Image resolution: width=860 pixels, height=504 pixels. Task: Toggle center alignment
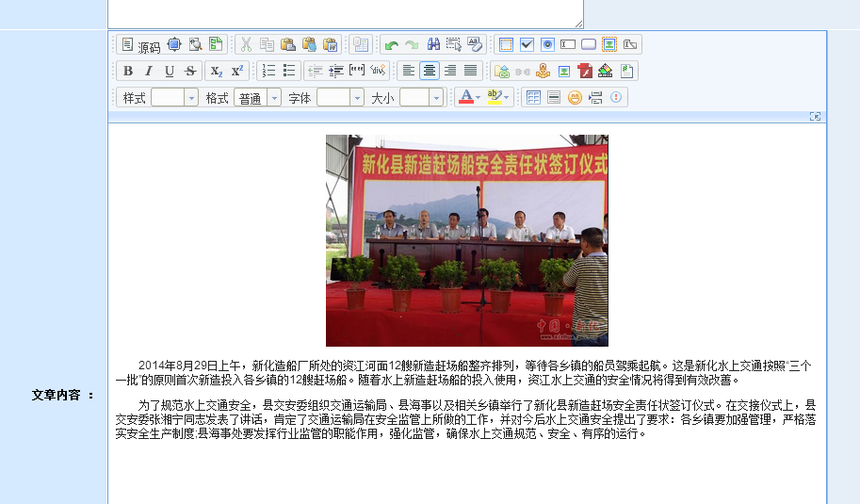(430, 71)
